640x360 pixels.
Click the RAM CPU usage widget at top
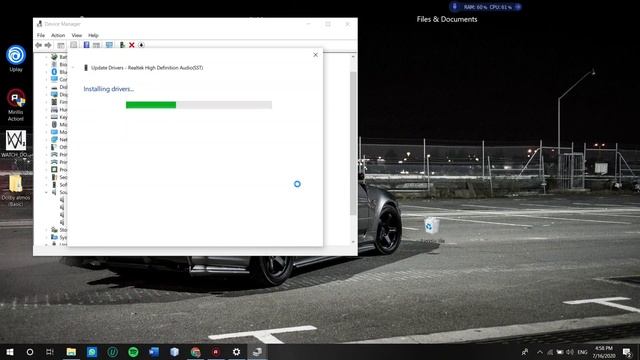pyautogui.click(x=485, y=7)
